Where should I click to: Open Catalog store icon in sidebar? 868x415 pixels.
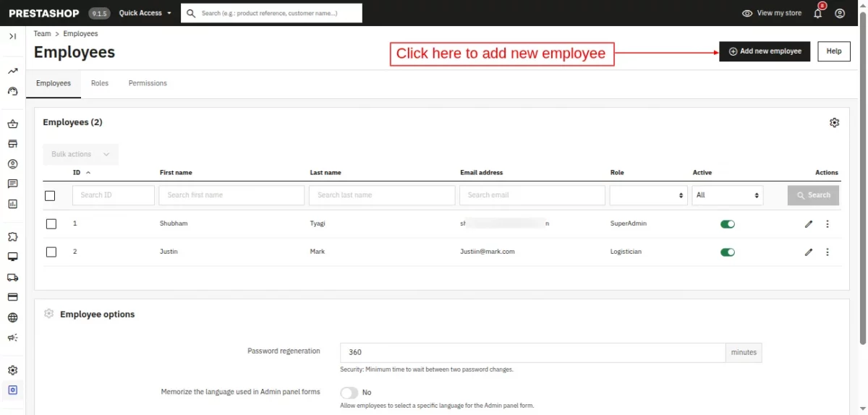coord(12,144)
